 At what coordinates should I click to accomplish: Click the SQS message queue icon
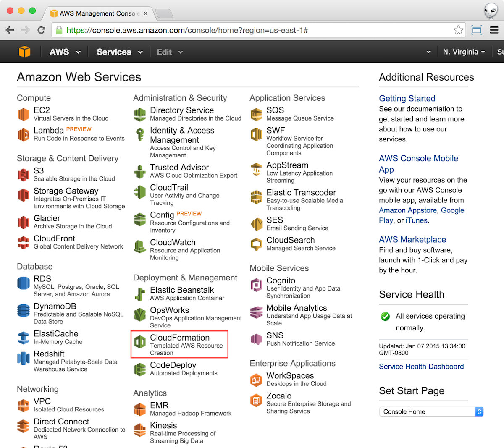[x=256, y=114]
